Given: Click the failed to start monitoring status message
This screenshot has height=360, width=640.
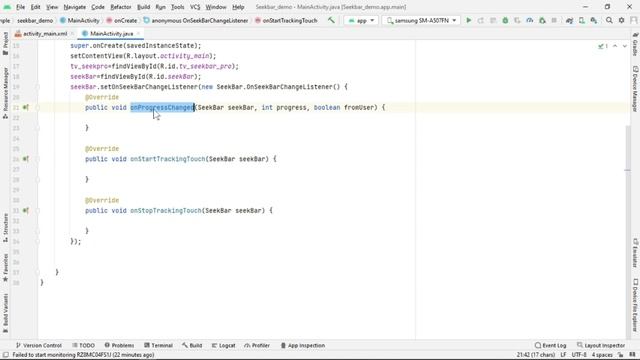Looking at the screenshot, I should [83, 355].
